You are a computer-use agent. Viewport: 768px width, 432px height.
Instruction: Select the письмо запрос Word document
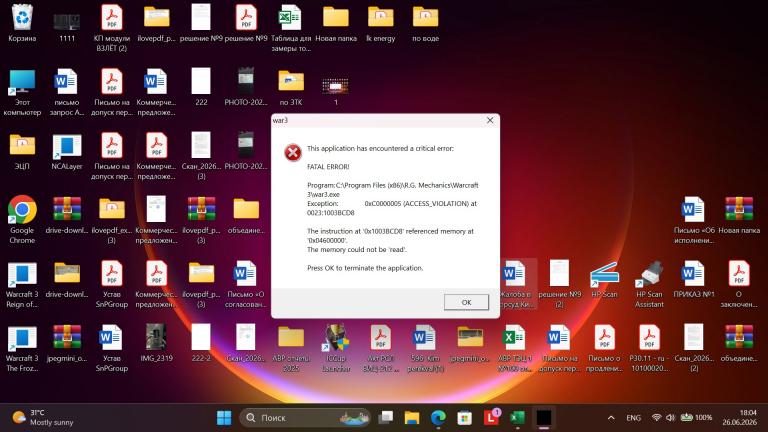coord(67,92)
